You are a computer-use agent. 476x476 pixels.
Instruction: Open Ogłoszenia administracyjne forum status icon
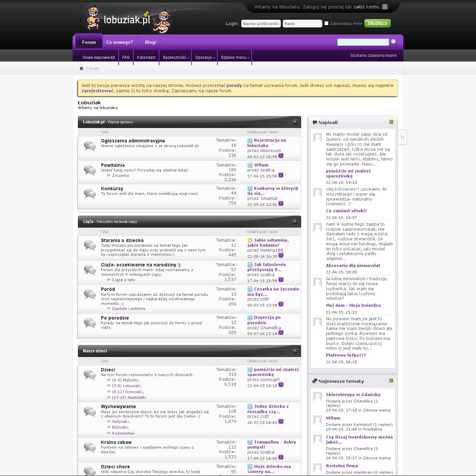(x=90, y=146)
